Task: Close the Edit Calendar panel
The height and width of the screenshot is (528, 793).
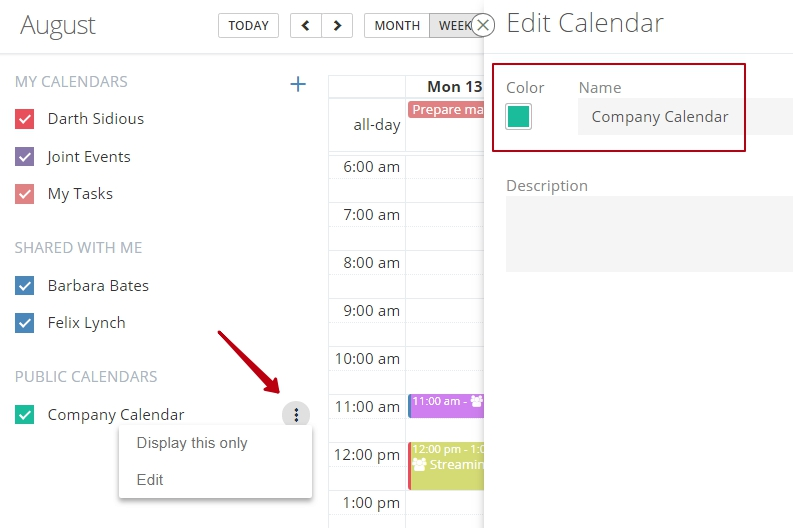Action: pyautogui.click(x=483, y=25)
